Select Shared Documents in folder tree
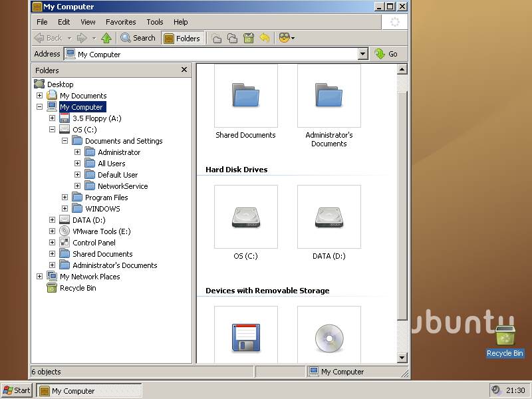 (x=102, y=254)
